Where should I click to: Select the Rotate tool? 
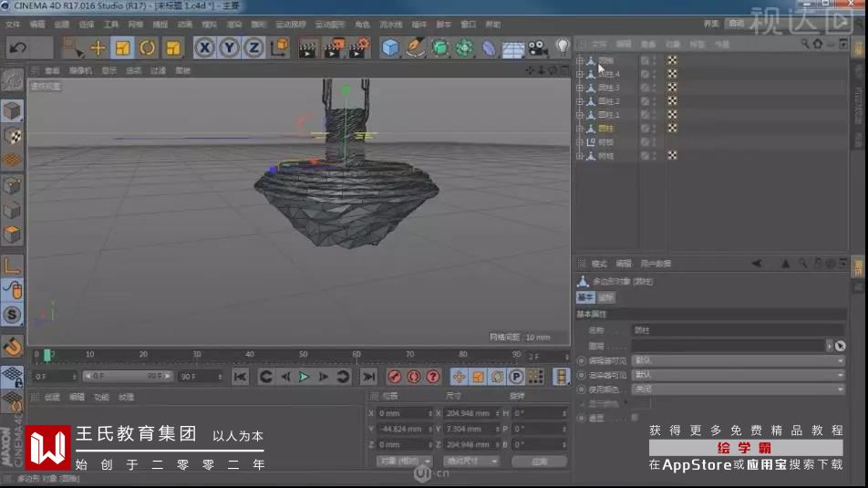[148, 47]
